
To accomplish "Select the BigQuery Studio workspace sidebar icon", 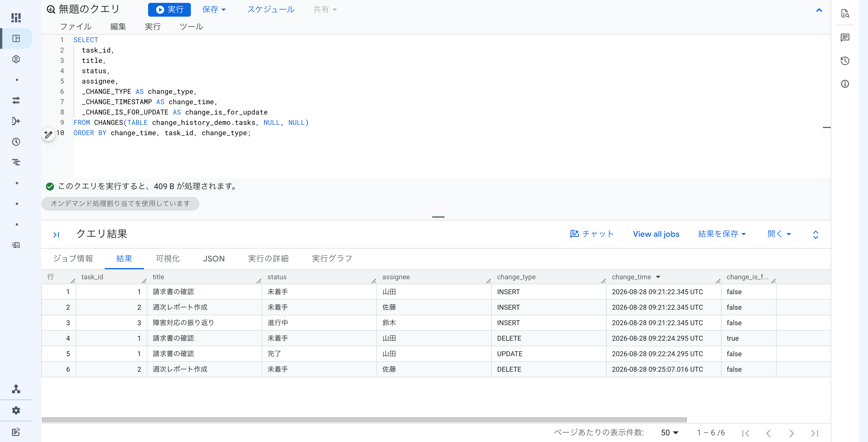I will click(x=16, y=38).
